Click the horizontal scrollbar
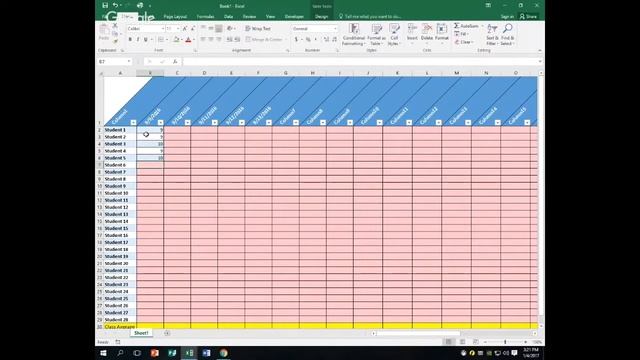This screenshot has height=360, width=640. tap(418, 333)
